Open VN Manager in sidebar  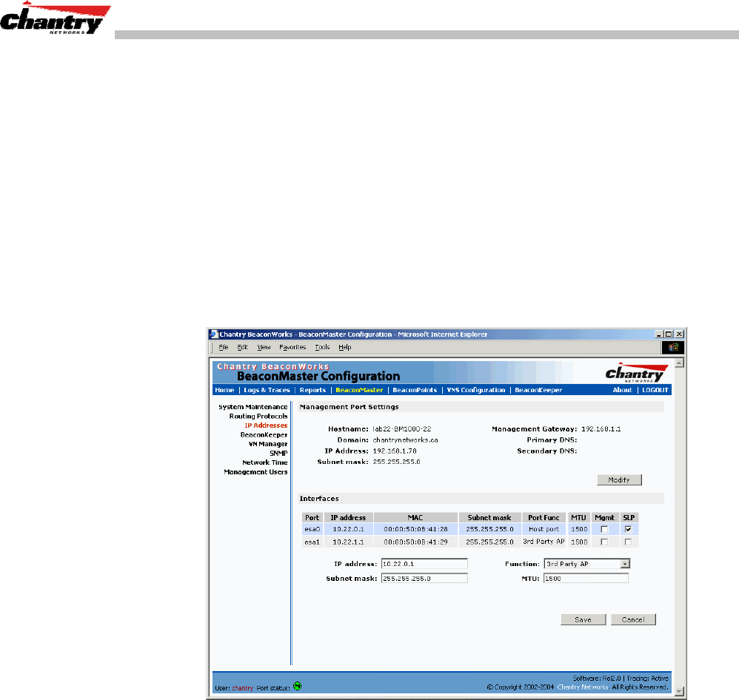pos(268,444)
